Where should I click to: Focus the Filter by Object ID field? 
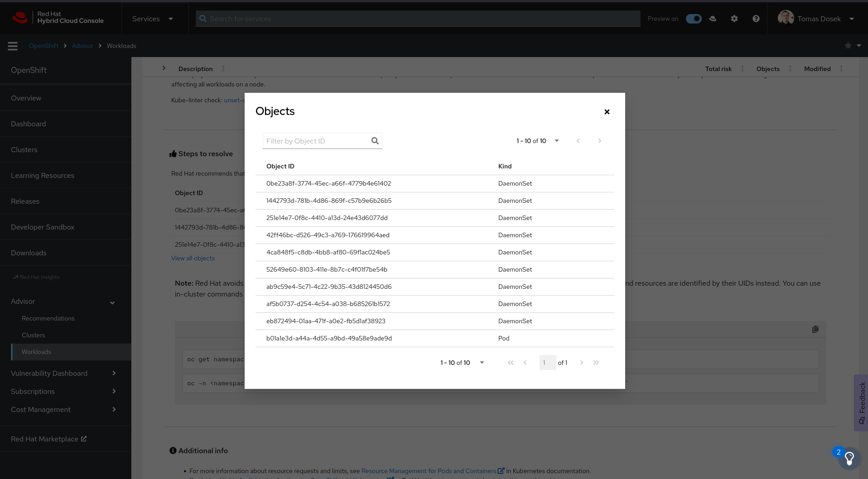[316, 141]
